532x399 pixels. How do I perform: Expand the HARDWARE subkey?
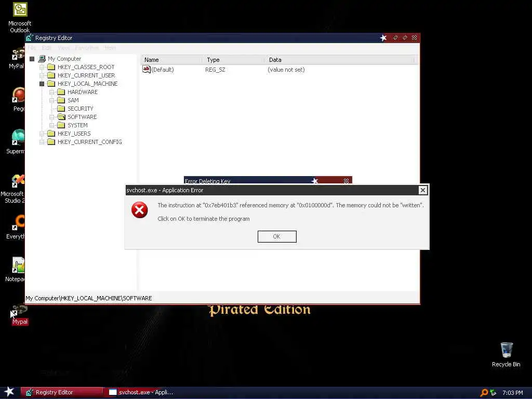click(51, 92)
